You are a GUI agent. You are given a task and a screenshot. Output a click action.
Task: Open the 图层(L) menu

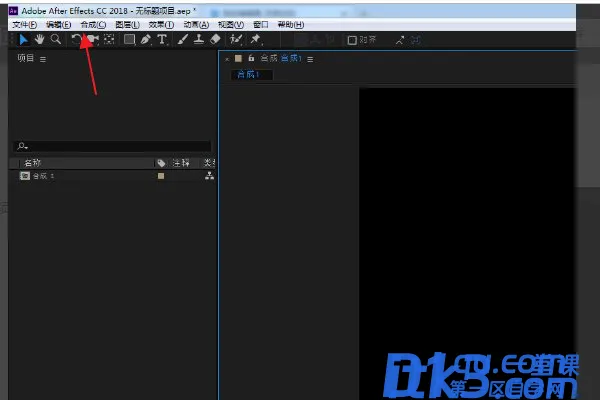point(127,25)
